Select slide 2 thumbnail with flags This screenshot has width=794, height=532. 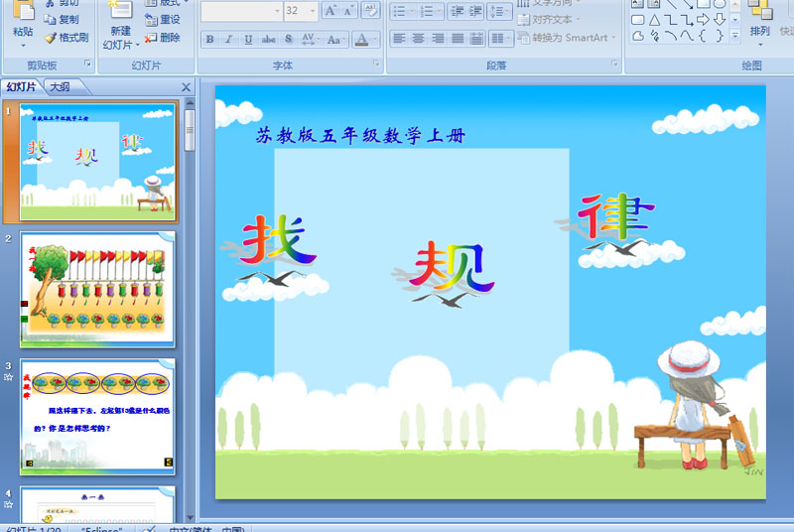97,290
